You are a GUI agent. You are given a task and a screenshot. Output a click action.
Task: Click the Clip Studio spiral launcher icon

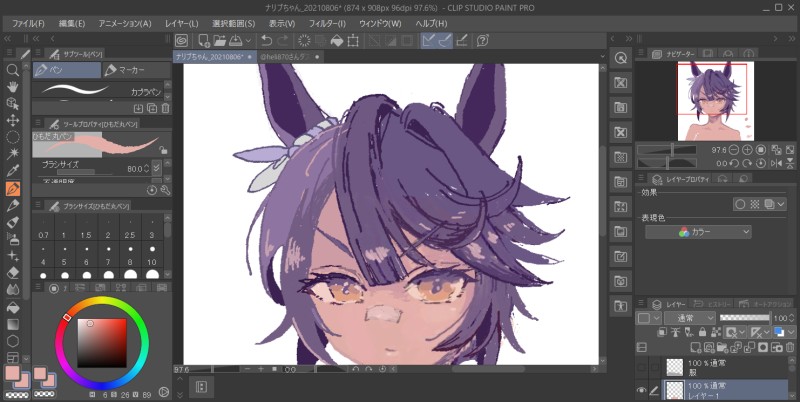tap(181, 41)
